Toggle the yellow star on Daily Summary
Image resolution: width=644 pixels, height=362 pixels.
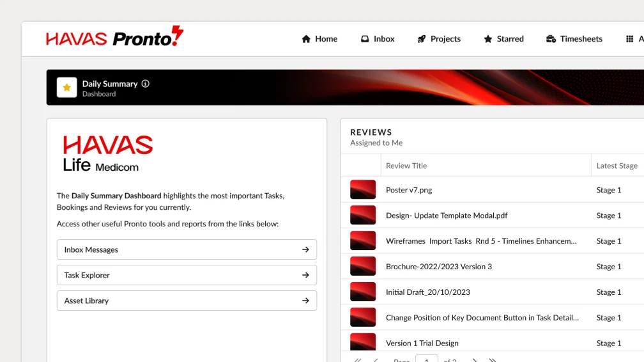click(x=67, y=87)
